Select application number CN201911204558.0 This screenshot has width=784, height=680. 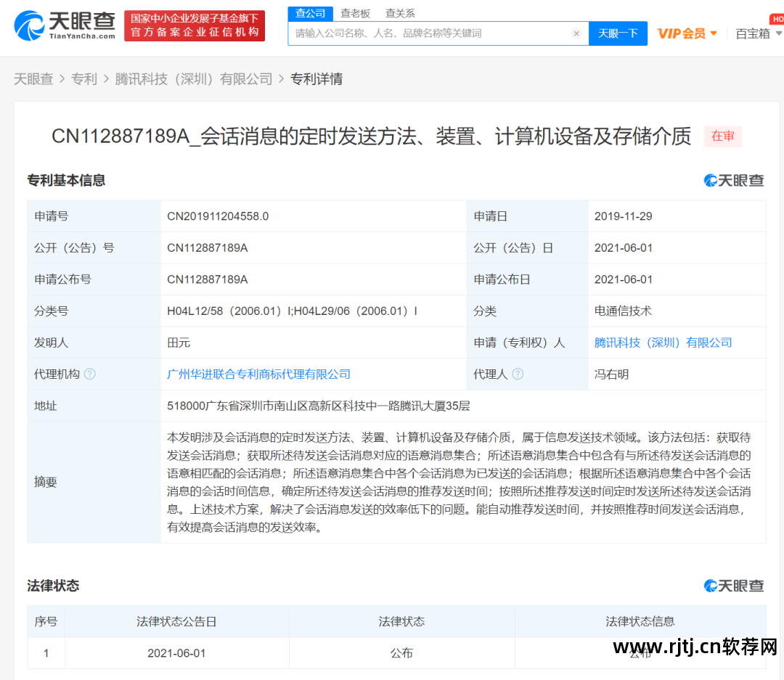coord(218,216)
